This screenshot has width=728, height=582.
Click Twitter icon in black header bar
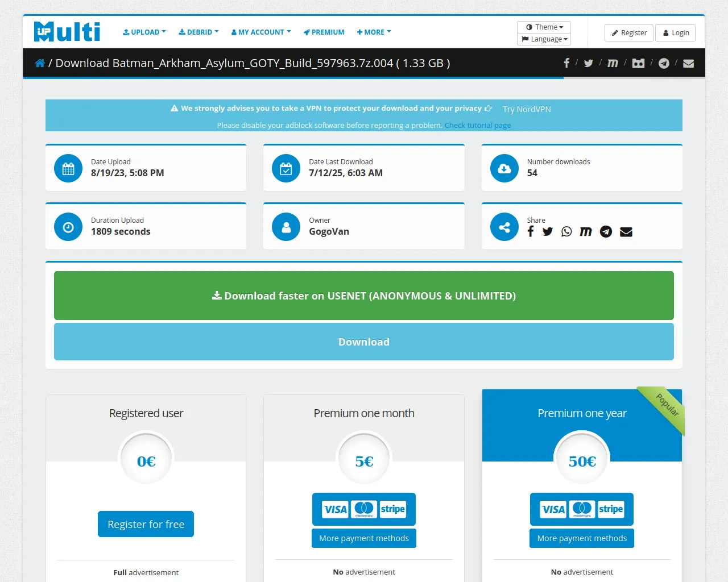[x=589, y=63]
